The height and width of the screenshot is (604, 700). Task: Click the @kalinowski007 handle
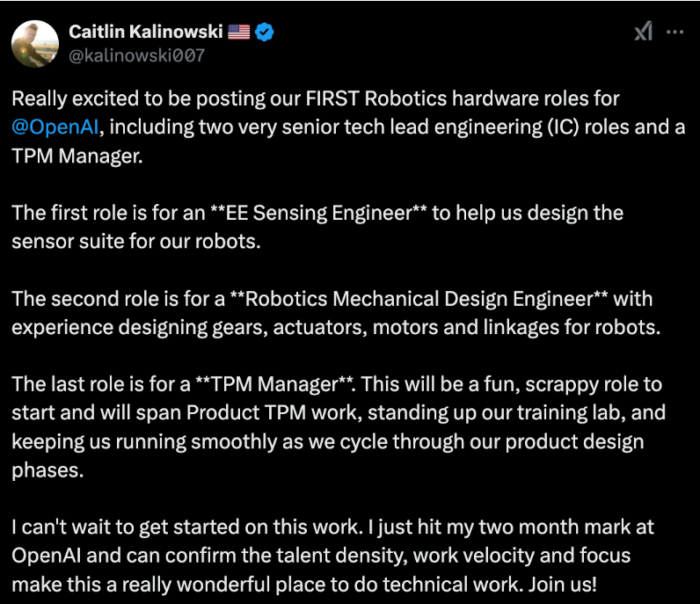point(136,55)
